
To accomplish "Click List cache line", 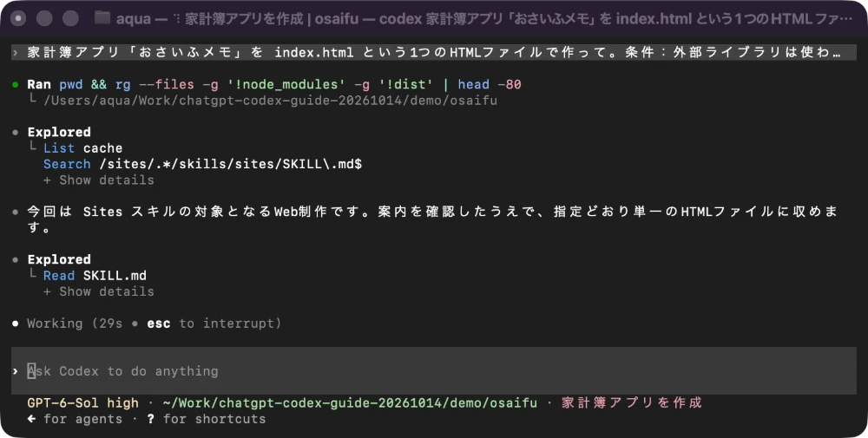I will [x=83, y=148].
